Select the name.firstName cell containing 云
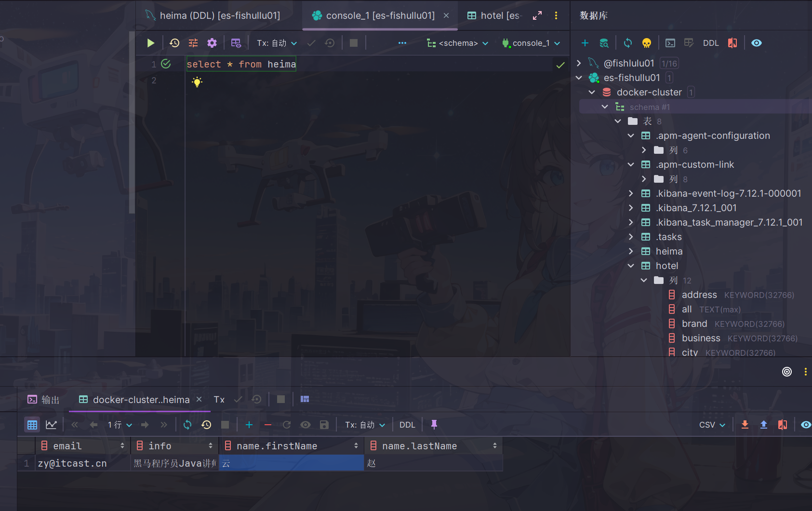This screenshot has width=812, height=511. click(x=292, y=463)
